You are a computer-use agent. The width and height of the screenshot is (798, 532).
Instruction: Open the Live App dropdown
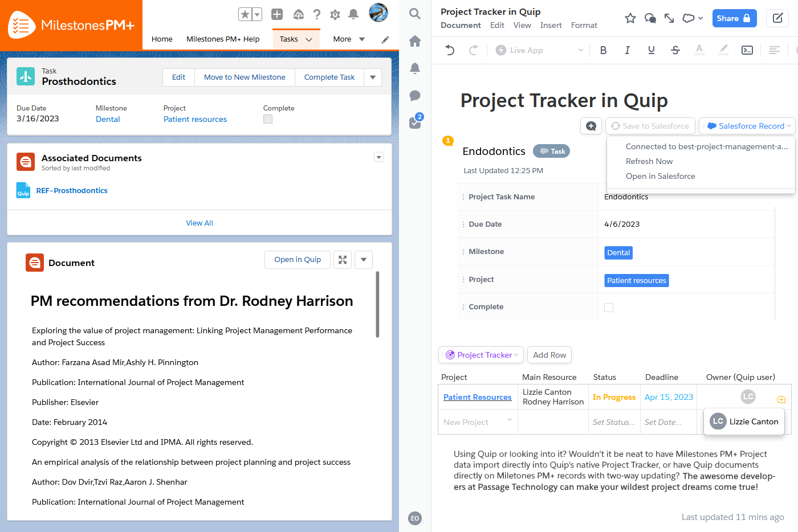pyautogui.click(x=539, y=50)
